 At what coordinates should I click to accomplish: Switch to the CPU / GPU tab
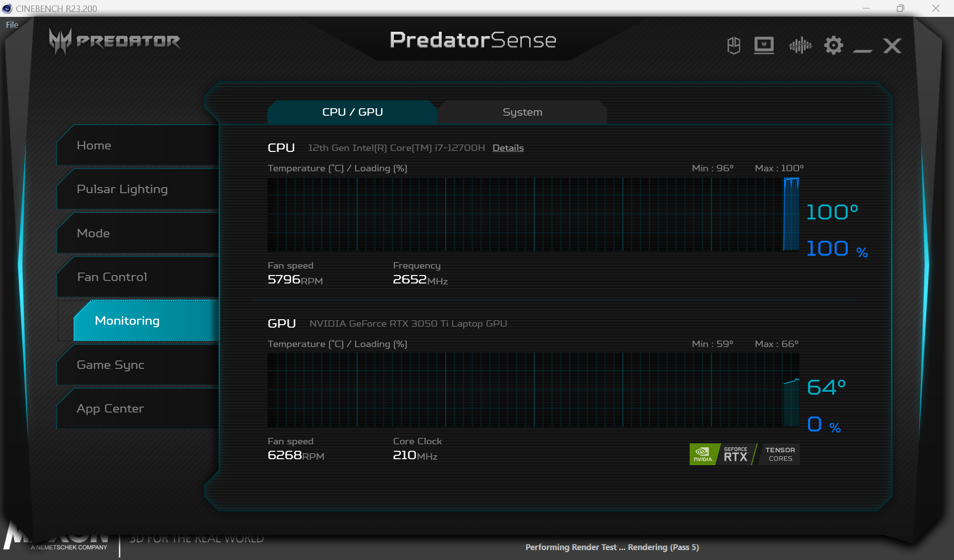352,112
